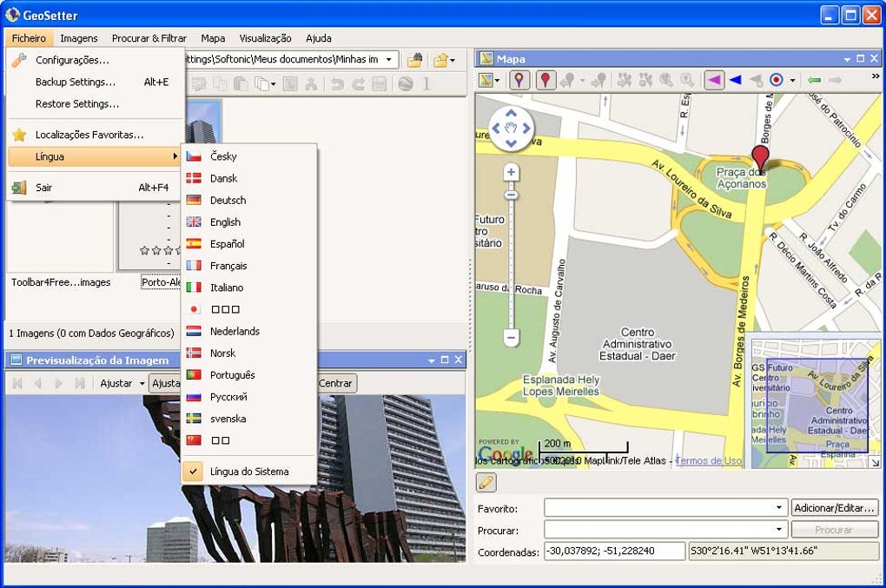Image resolution: width=886 pixels, height=588 pixels.
Task: Click the map zoom out minus button
Action: [x=511, y=338]
